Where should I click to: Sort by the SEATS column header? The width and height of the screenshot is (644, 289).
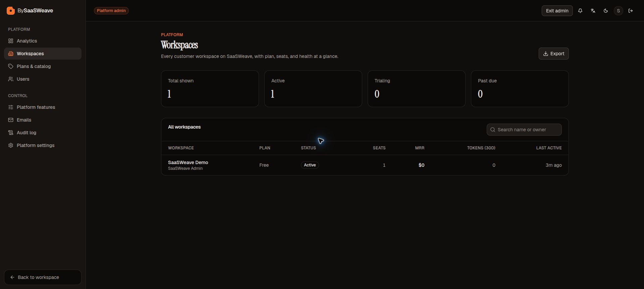[x=379, y=148]
